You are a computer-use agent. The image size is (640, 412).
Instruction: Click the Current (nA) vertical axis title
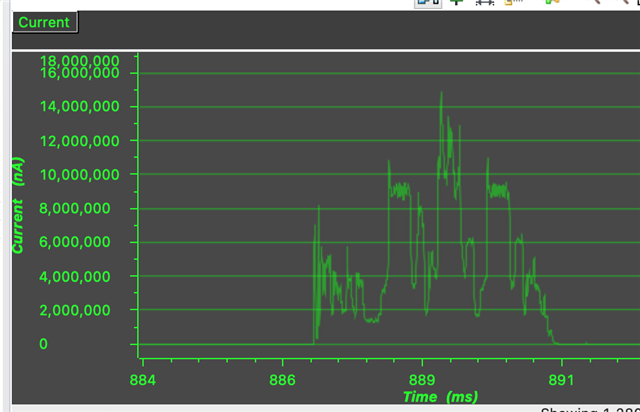point(18,205)
